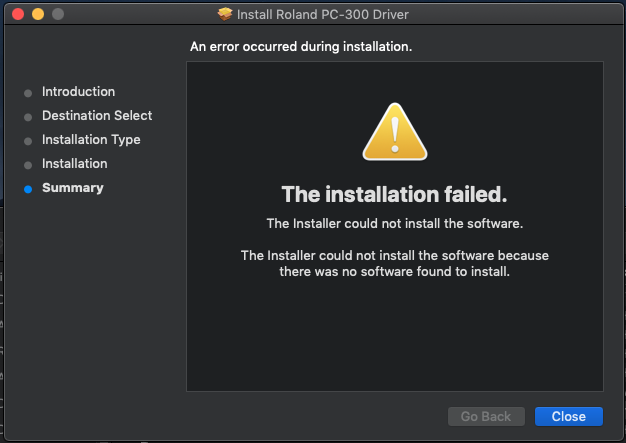Minimize the installer with the yellow button
The height and width of the screenshot is (443, 626).
[38, 14]
